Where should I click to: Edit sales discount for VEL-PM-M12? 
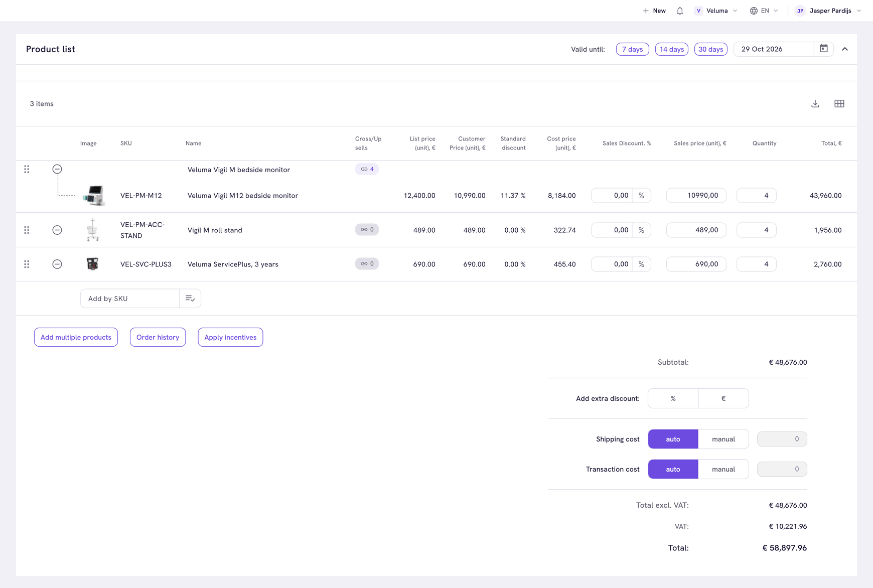pos(612,195)
